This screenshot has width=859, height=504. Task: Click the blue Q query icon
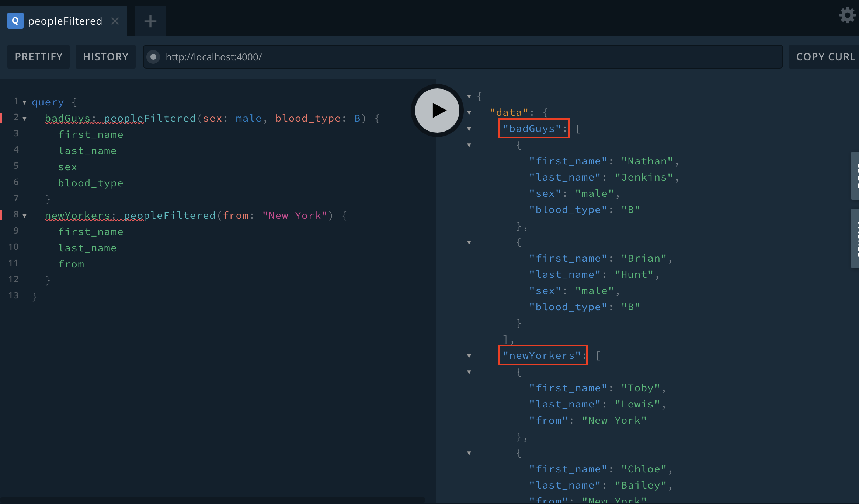pos(15,21)
